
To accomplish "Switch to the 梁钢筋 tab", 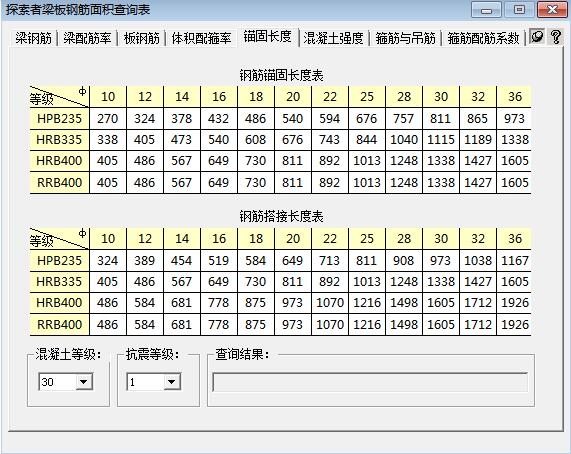I will point(34,38).
